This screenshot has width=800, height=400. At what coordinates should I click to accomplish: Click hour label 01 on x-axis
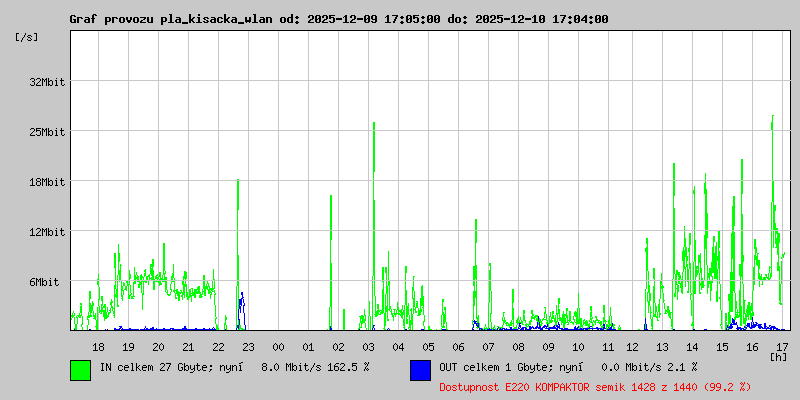(x=308, y=347)
